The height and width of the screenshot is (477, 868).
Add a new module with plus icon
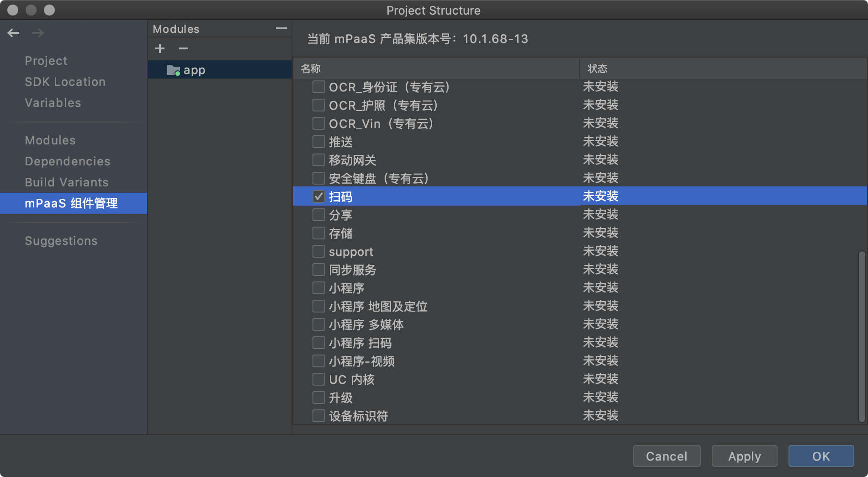point(160,48)
